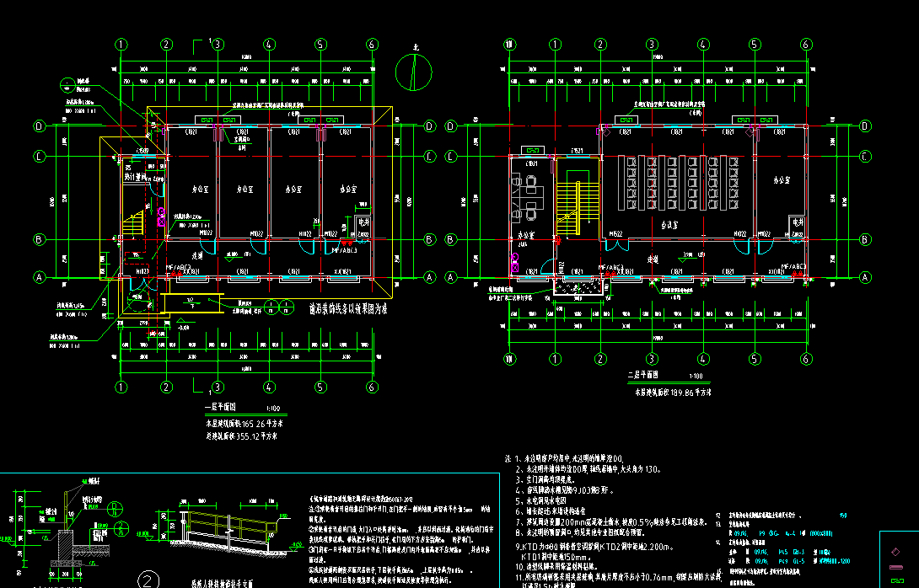
Task: Select the 189.86 floor area text
Action: [674, 392]
